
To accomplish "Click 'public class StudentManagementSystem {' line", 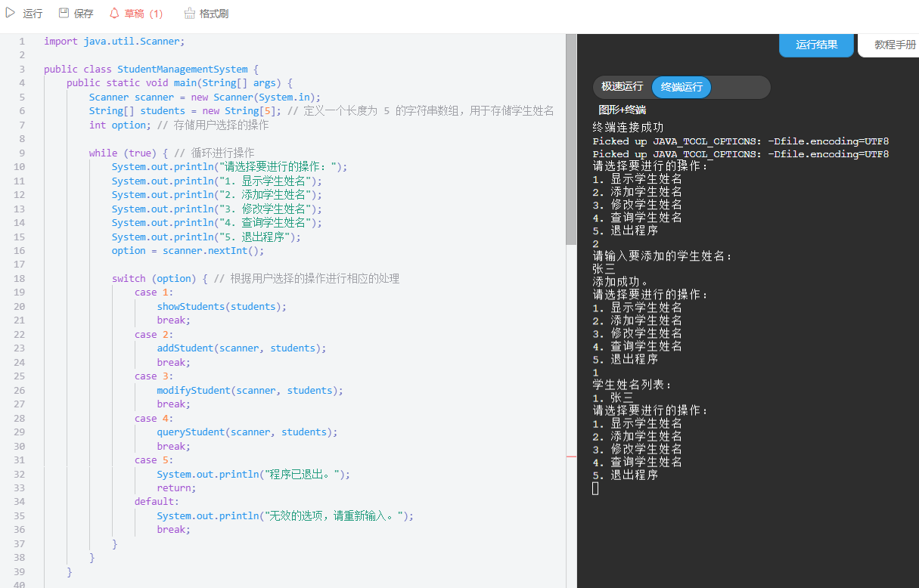I will click(x=151, y=69).
